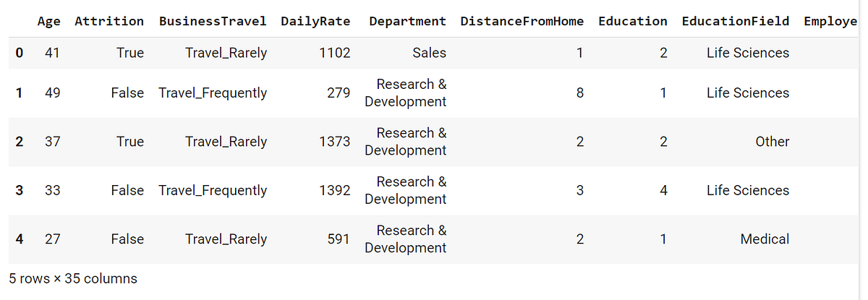Click the True attrition cell in row 2
The height and width of the screenshot is (300, 868).
coord(130,142)
